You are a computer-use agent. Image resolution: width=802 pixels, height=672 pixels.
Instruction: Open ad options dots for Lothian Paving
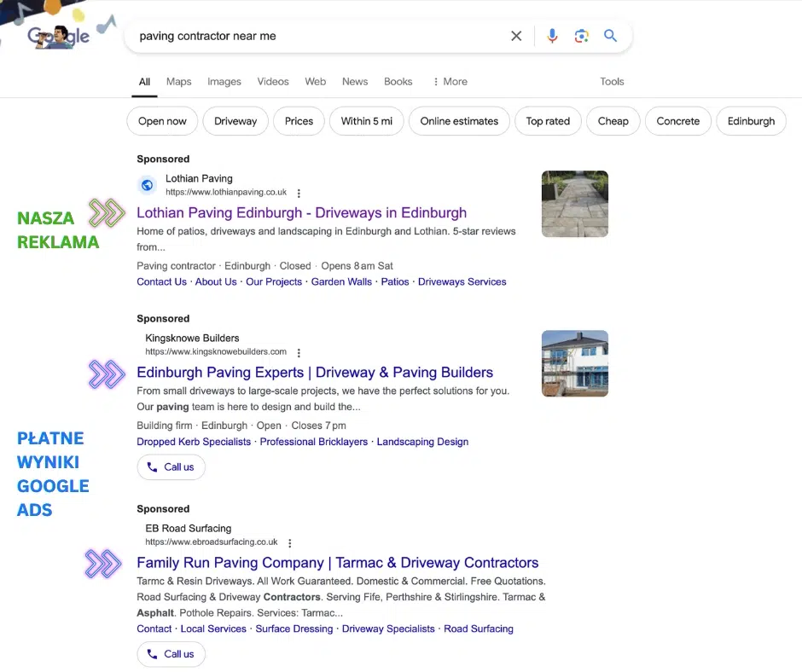pos(299,193)
